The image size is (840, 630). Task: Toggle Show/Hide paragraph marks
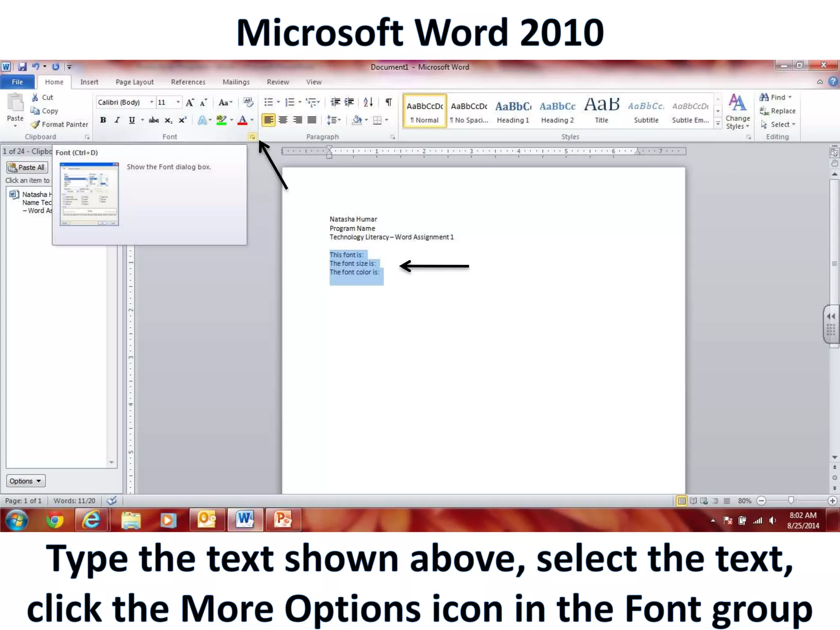click(x=388, y=102)
